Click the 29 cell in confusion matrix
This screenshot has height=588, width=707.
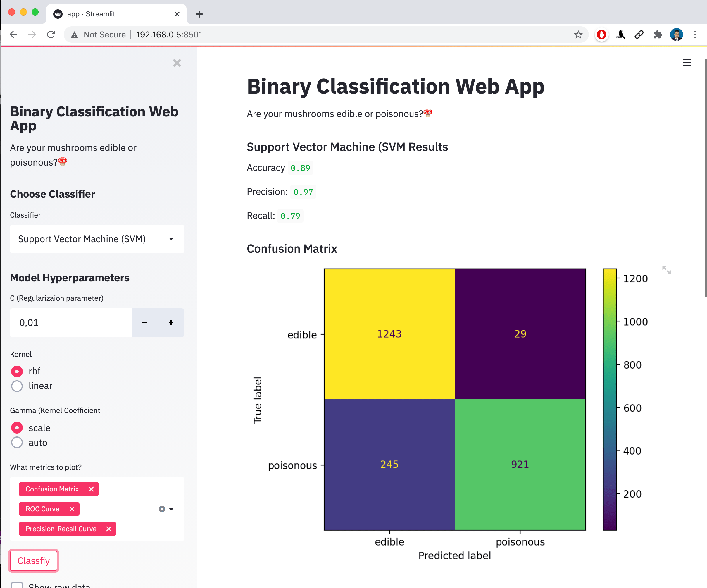pyautogui.click(x=520, y=334)
